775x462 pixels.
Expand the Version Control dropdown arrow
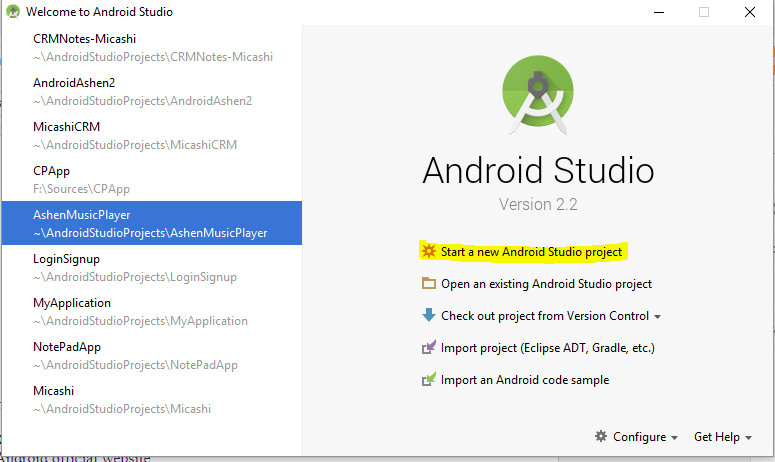pos(657,317)
